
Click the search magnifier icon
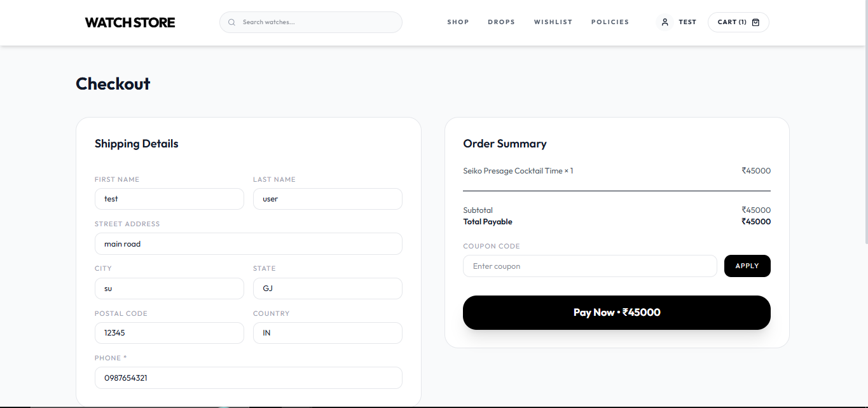231,22
